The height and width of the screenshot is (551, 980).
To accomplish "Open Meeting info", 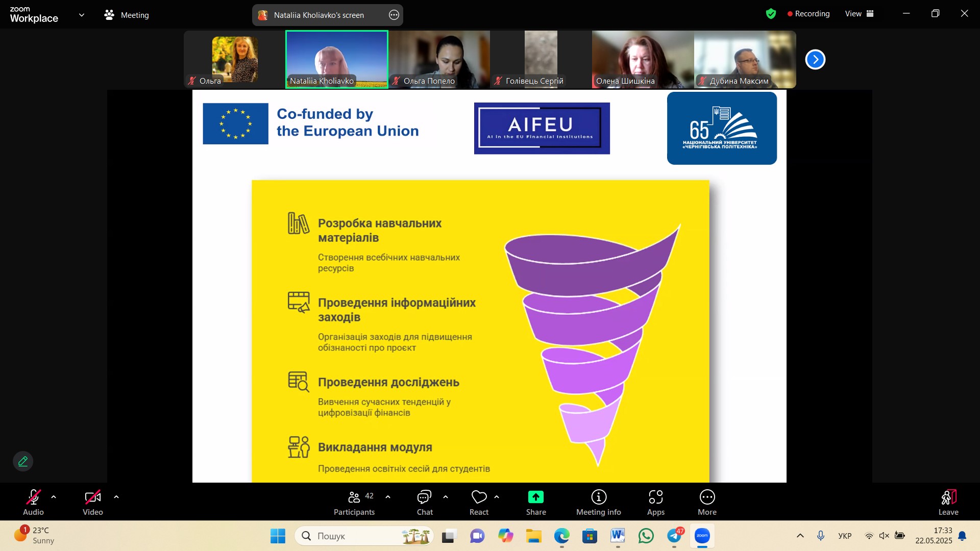I will tap(598, 503).
